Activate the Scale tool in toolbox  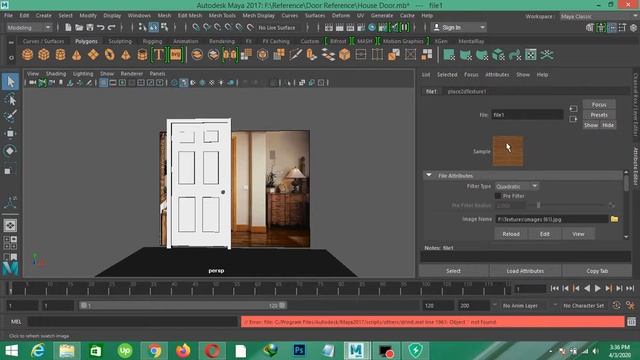[x=8, y=171]
